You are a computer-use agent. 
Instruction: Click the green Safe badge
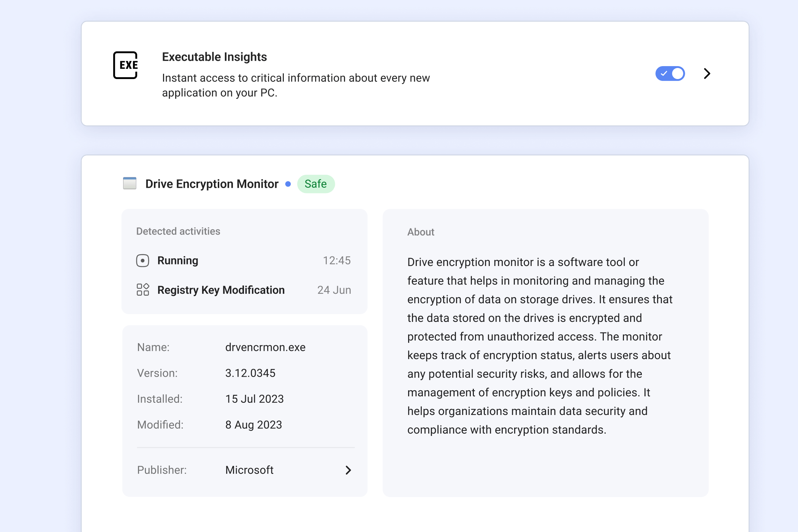316,184
